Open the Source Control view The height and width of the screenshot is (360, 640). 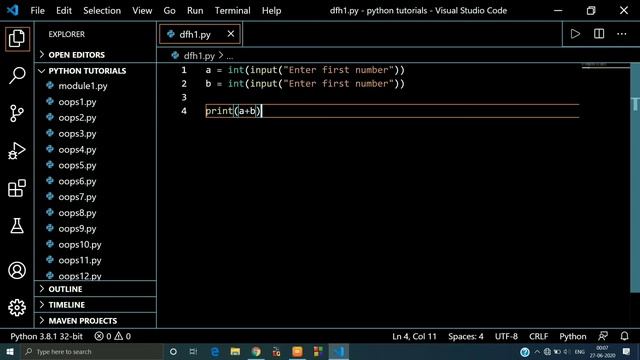pyautogui.click(x=17, y=113)
